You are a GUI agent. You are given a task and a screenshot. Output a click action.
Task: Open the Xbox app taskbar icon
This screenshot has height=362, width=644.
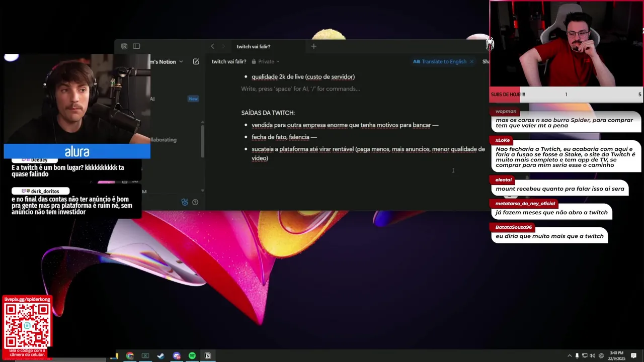[145, 355]
